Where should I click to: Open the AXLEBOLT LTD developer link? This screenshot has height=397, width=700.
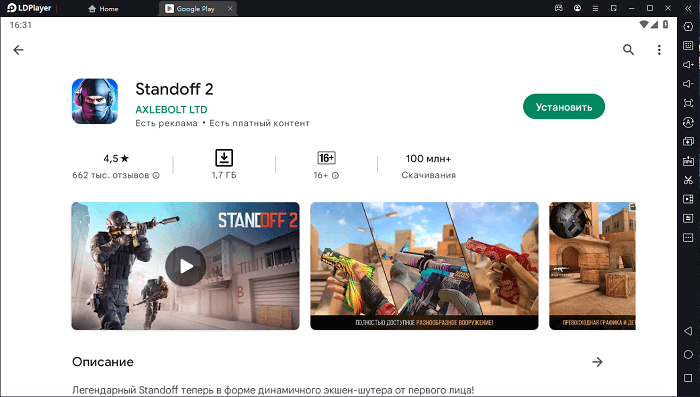coord(171,109)
